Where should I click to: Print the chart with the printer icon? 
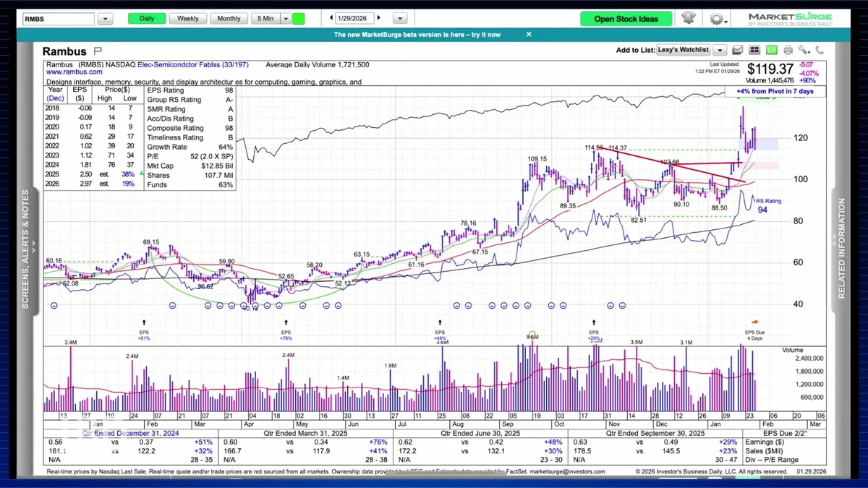(x=788, y=51)
